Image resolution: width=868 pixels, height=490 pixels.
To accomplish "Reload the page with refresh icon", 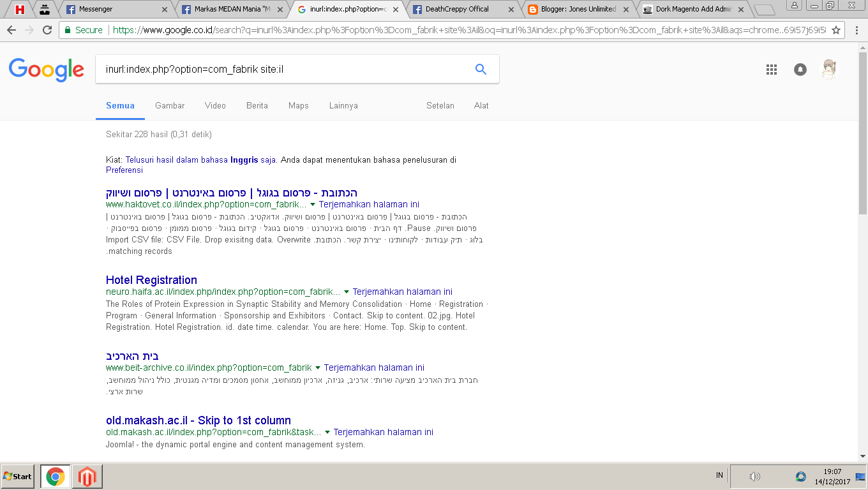I will click(47, 30).
